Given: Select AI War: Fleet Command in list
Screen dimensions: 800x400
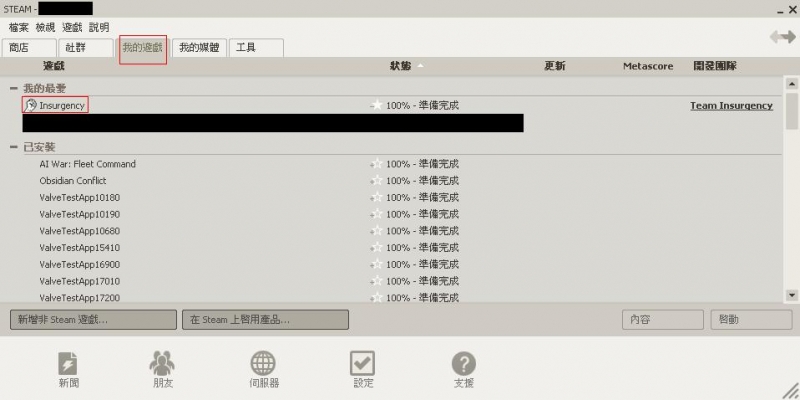Looking at the screenshot, I should tap(87, 164).
